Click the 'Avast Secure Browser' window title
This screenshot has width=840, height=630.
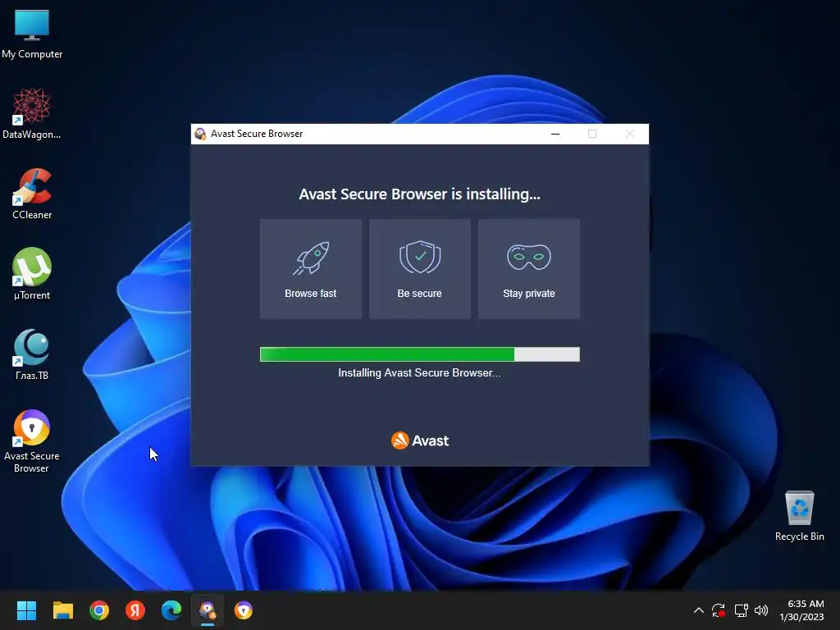(257, 134)
